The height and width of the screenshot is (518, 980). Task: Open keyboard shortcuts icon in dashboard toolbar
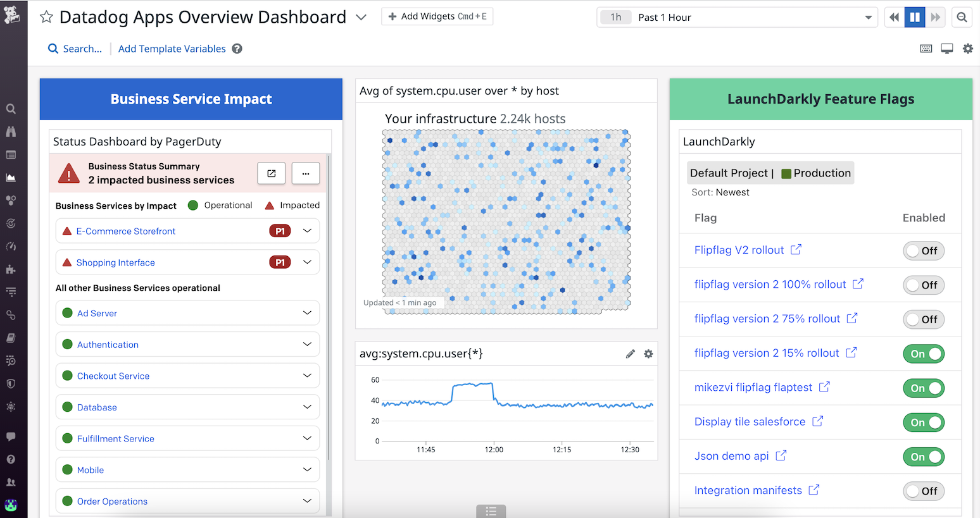tap(926, 48)
